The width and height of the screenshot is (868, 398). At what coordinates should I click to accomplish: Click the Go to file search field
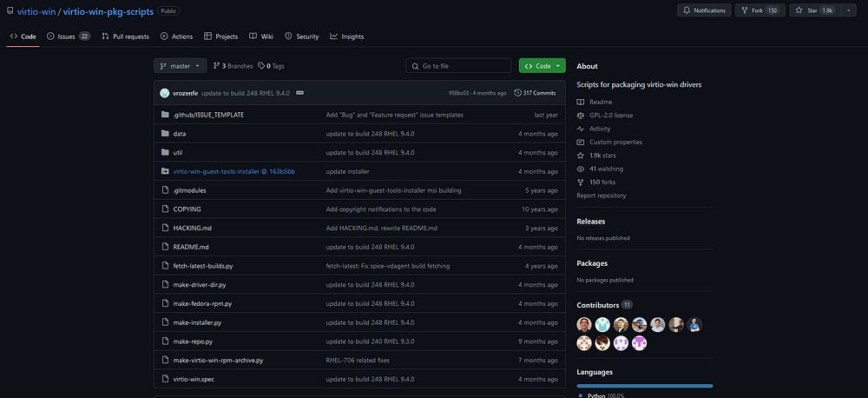458,65
